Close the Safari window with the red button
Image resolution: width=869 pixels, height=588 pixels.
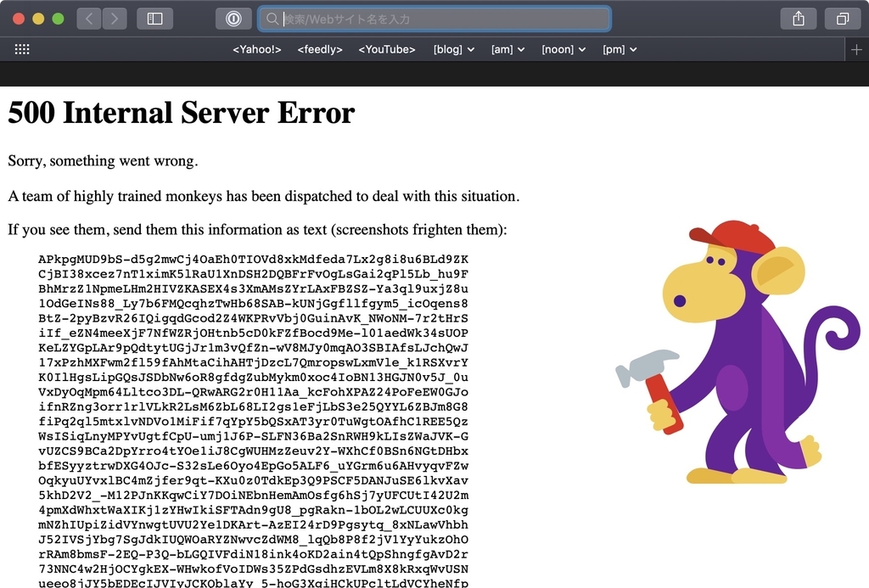pos(19,19)
